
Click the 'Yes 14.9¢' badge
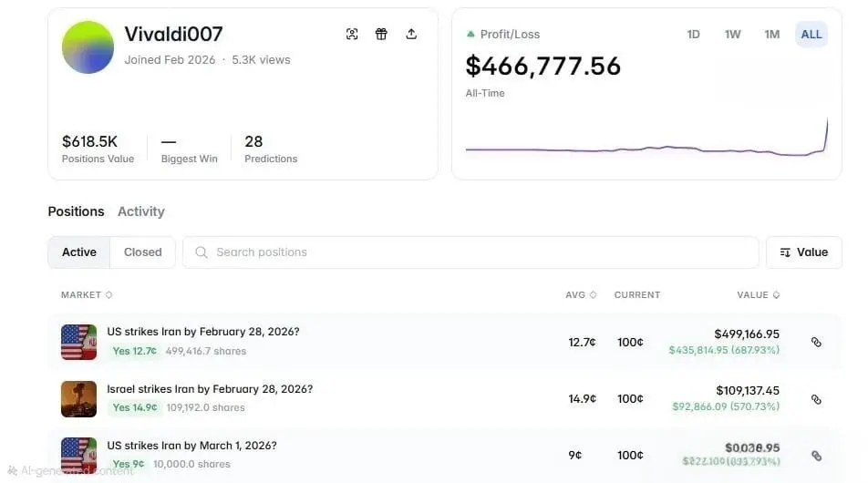135,407
